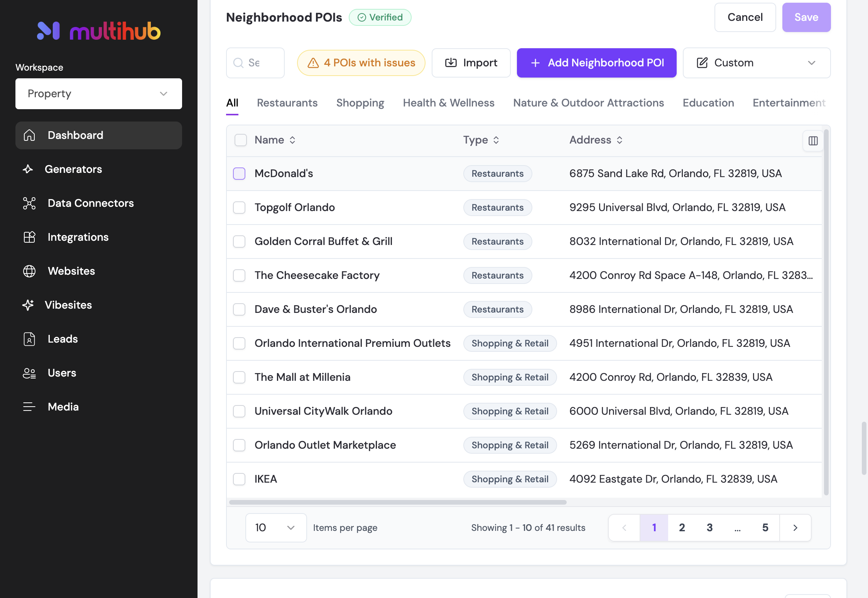Check the McDonald's row checkbox

pos(239,174)
